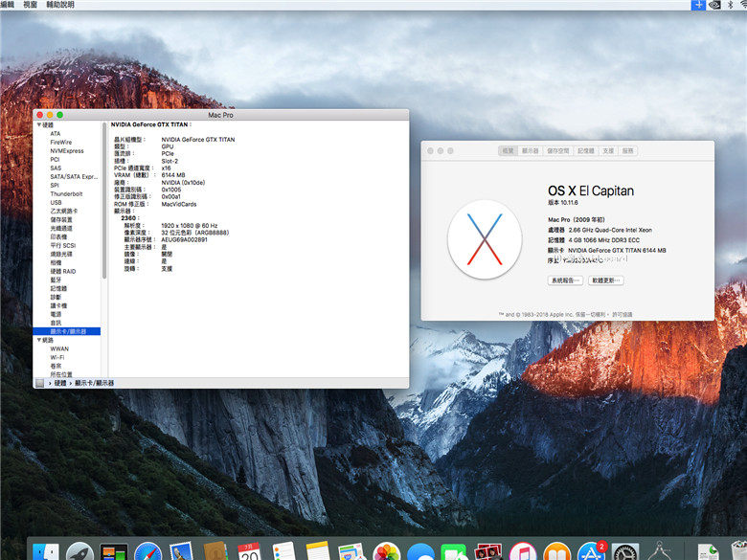Click 顯示卡/顯示器 in bottom path bar
747x560 pixels.
tap(94, 383)
